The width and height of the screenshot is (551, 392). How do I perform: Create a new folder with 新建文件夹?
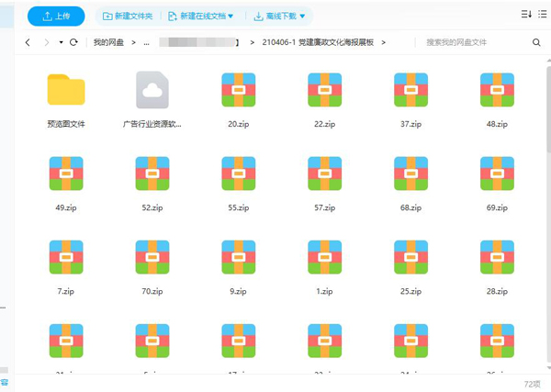(x=128, y=17)
